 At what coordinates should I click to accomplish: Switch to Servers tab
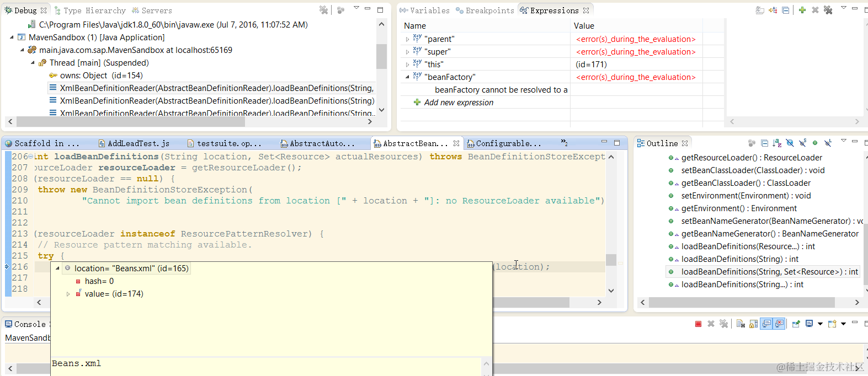(x=152, y=10)
